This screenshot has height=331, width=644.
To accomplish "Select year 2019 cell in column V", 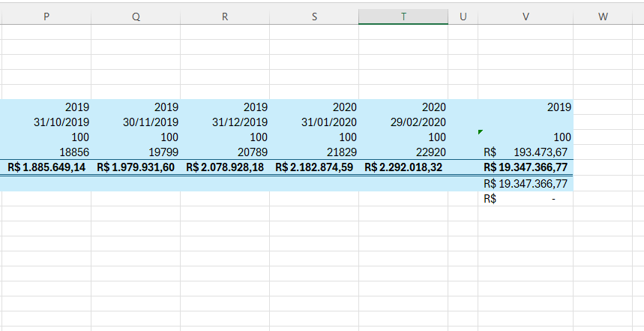I will (x=526, y=107).
